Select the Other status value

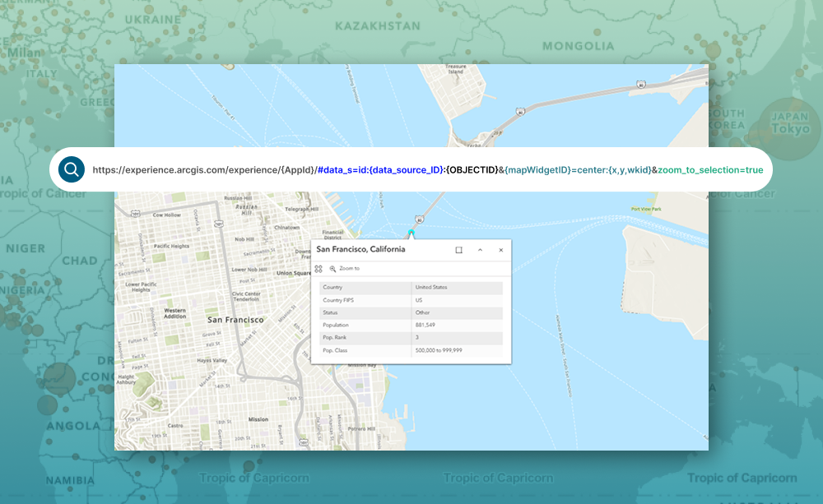click(422, 312)
